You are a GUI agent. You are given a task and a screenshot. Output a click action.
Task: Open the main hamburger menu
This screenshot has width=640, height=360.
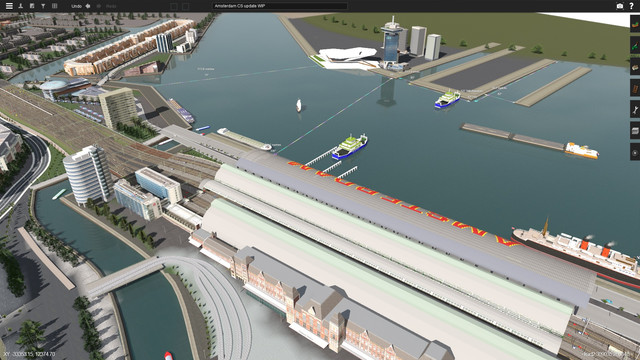click(x=9, y=6)
